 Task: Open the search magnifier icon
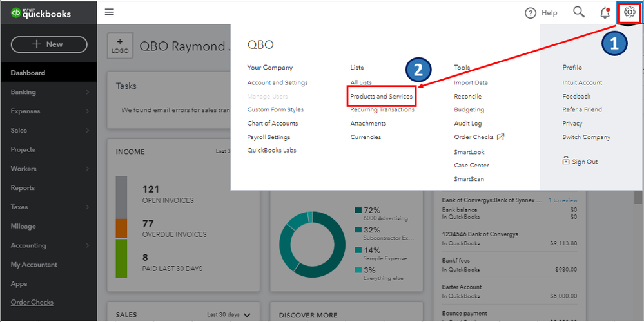click(579, 12)
